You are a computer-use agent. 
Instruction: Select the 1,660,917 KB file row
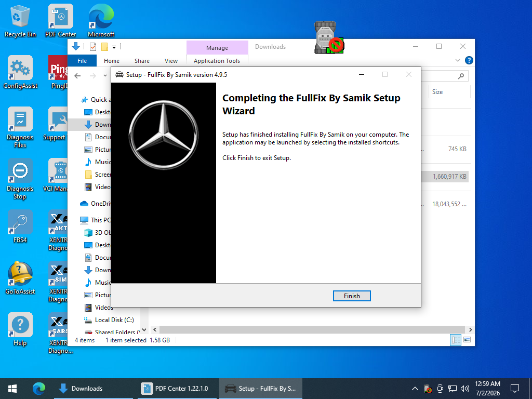pyautogui.click(x=445, y=177)
